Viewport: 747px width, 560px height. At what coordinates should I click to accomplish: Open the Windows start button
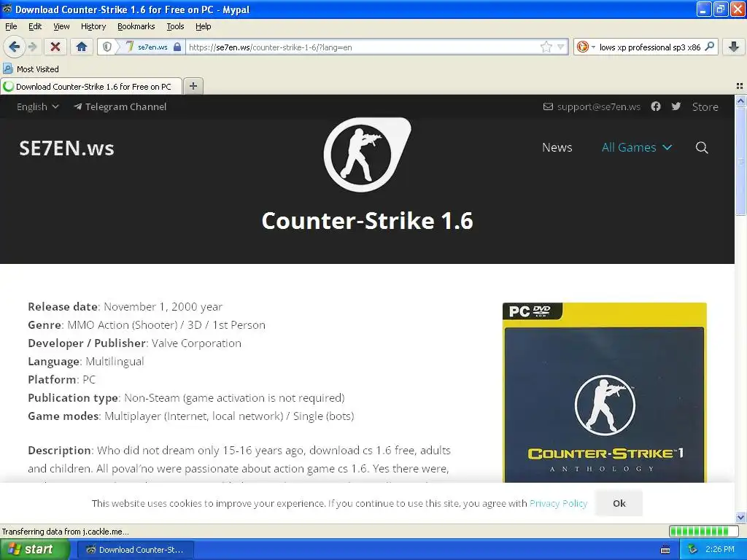point(34,549)
